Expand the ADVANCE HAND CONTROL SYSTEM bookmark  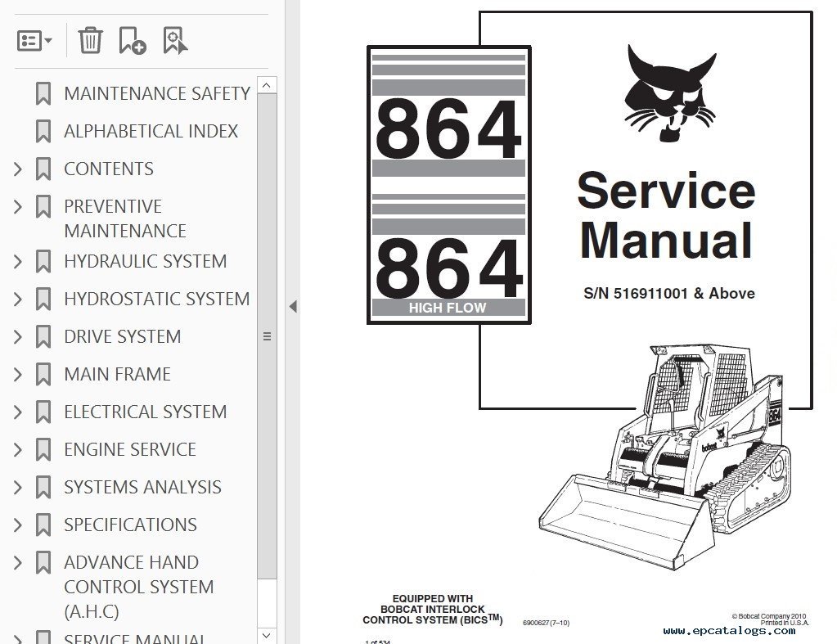tap(18, 563)
